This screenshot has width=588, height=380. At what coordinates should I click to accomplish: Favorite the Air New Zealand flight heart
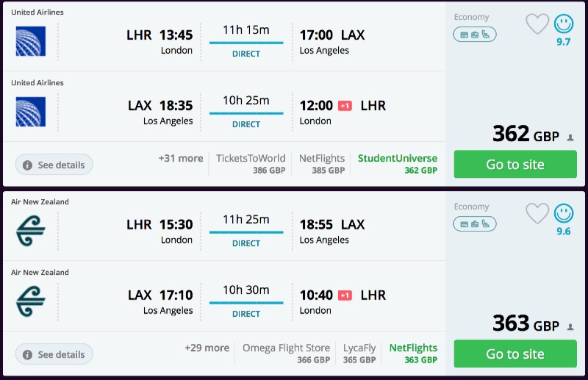[x=537, y=214]
